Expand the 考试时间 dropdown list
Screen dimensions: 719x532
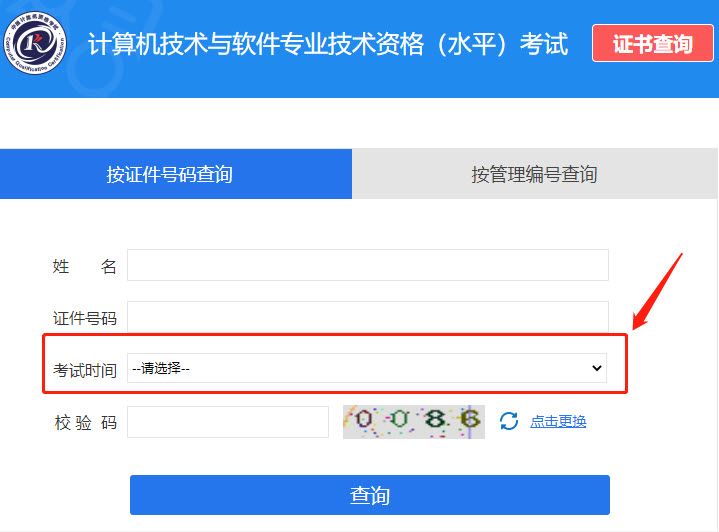tap(367, 368)
